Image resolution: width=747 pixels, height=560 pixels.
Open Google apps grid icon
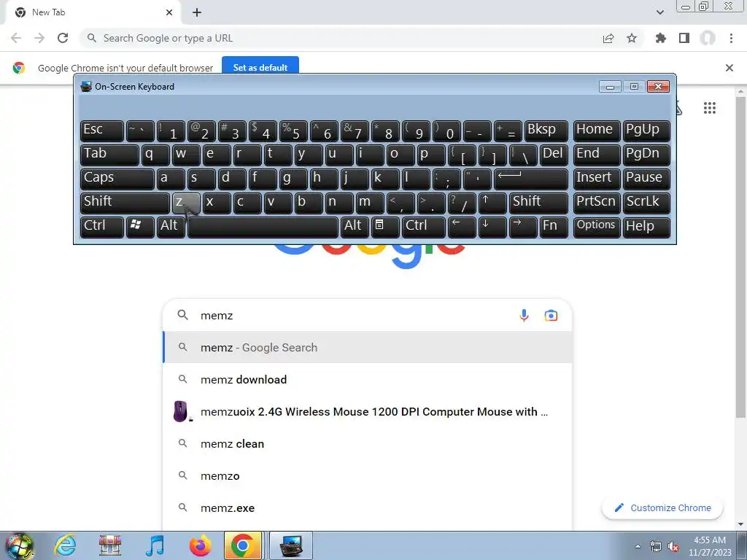tap(709, 108)
